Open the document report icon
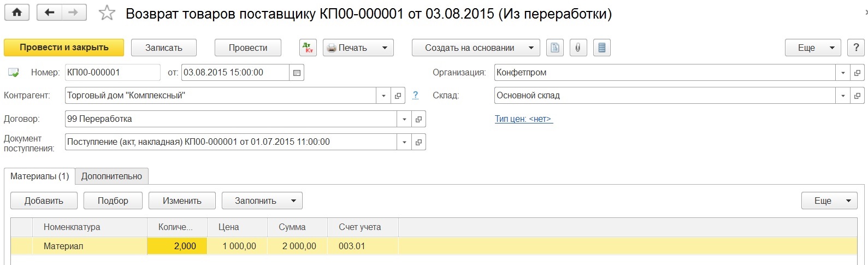This screenshot has height=265, width=868. pyautogui.click(x=554, y=48)
